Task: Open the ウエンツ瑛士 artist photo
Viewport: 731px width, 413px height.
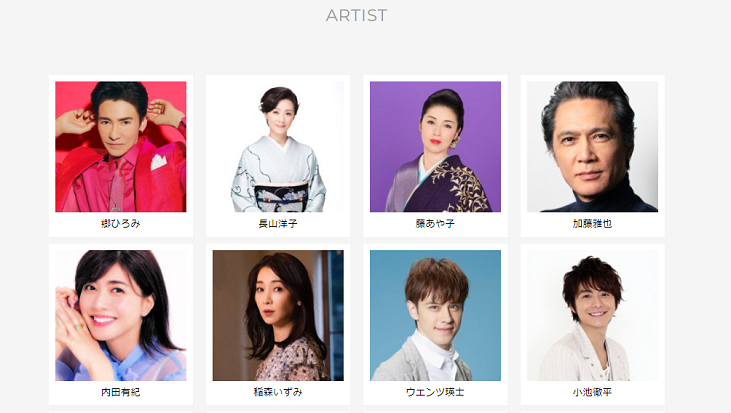Action: pos(435,316)
